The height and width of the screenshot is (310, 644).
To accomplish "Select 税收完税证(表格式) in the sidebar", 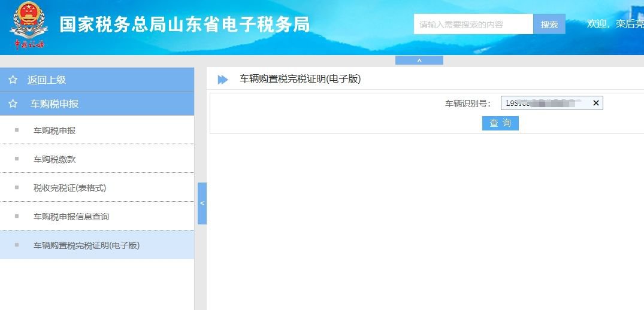I will [69, 188].
